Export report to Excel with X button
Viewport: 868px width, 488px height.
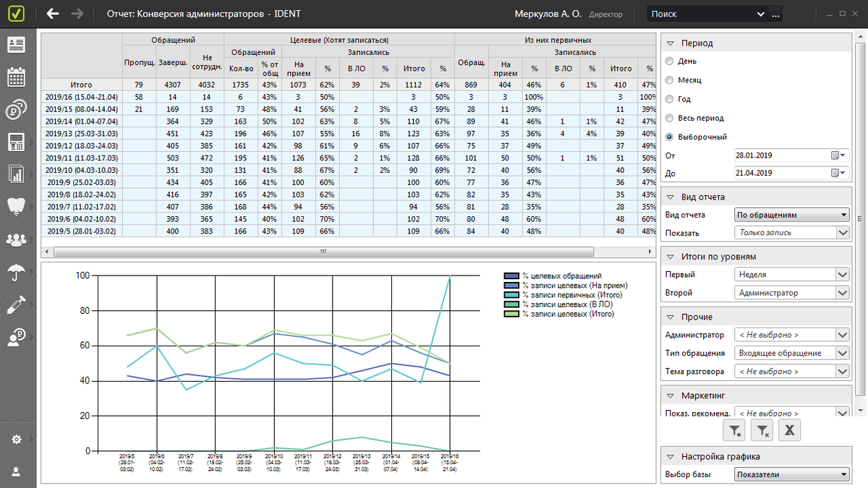tap(789, 430)
